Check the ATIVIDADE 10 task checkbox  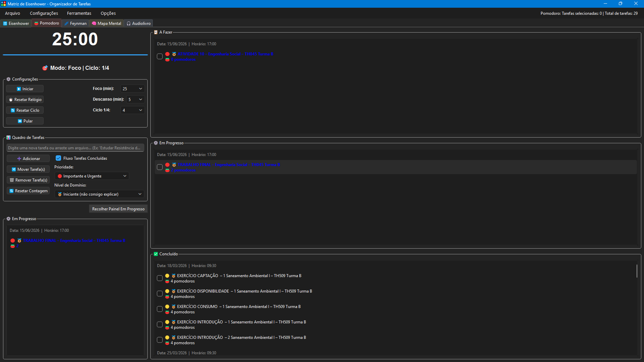pos(160,56)
